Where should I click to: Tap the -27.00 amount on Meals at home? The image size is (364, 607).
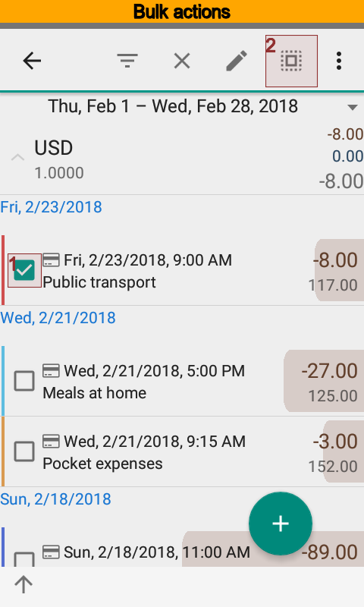coord(329,371)
